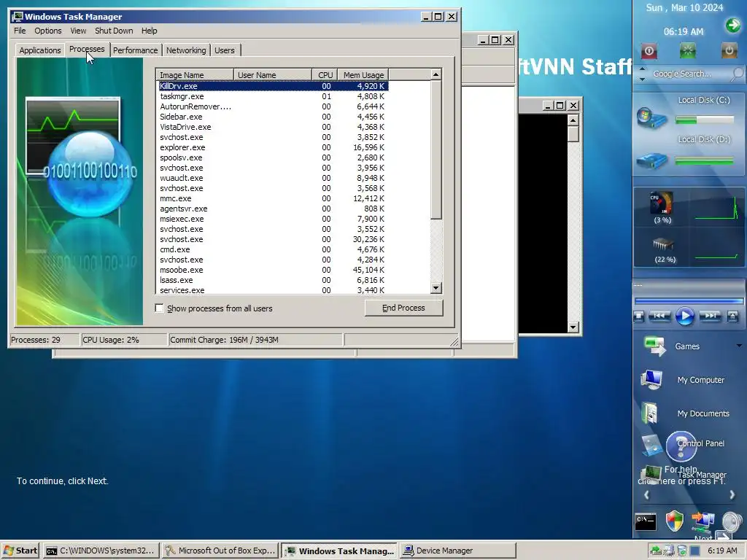Click the blue help question mark icon
Screen dimensions: 747x560
[681, 447]
